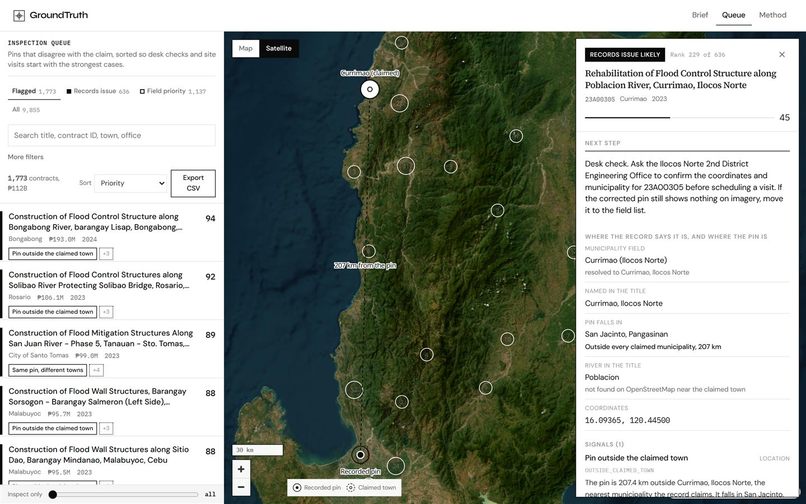Click the Export CSV button
The image size is (806, 504).
coord(193,183)
